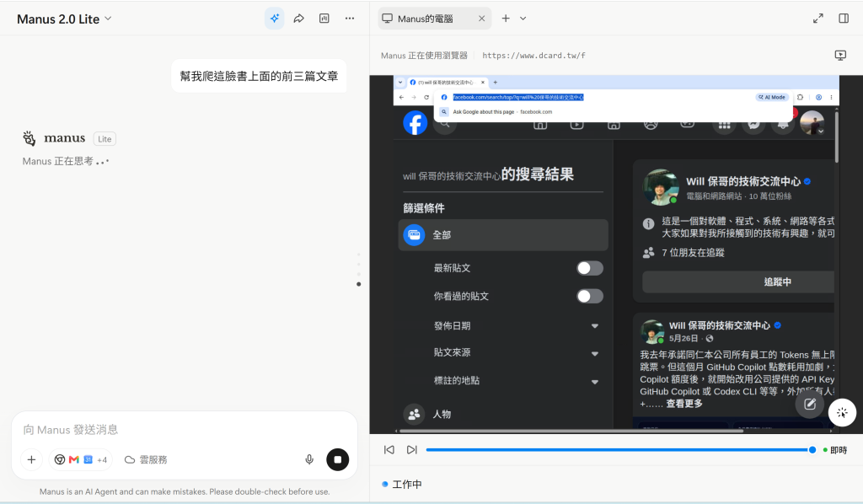Toggle the 你看過的貼文 switch
Viewport: 863px width, 504px height.
pos(589,296)
